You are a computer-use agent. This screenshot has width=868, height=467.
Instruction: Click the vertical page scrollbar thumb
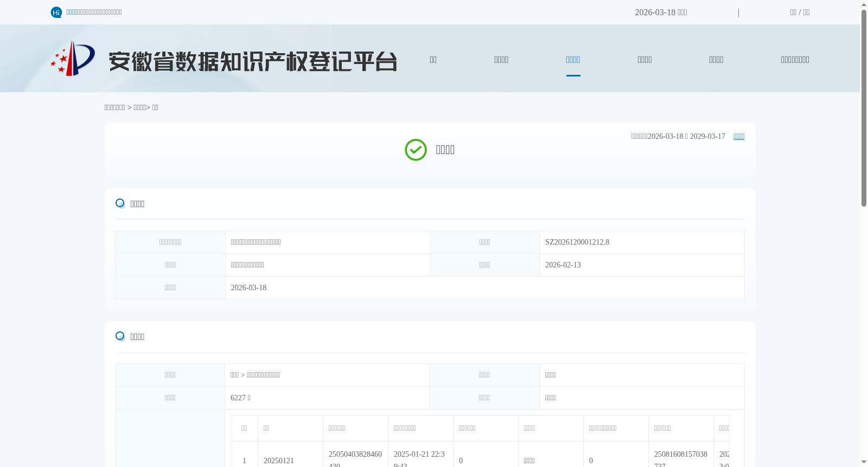click(864, 108)
